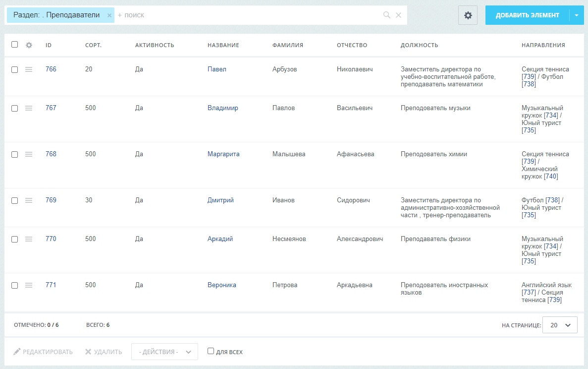Click the ВСЕГО: 6 total label
This screenshot has height=369, width=588.
pos(98,325)
